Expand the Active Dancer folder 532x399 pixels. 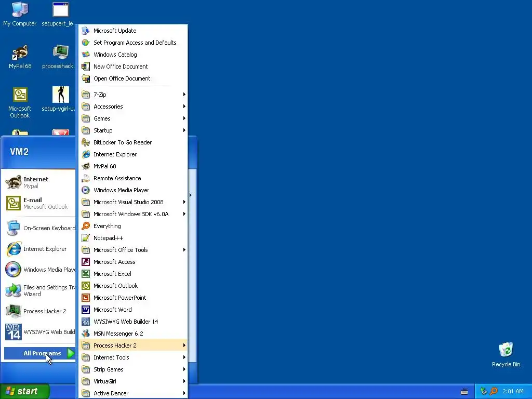[x=132, y=393]
